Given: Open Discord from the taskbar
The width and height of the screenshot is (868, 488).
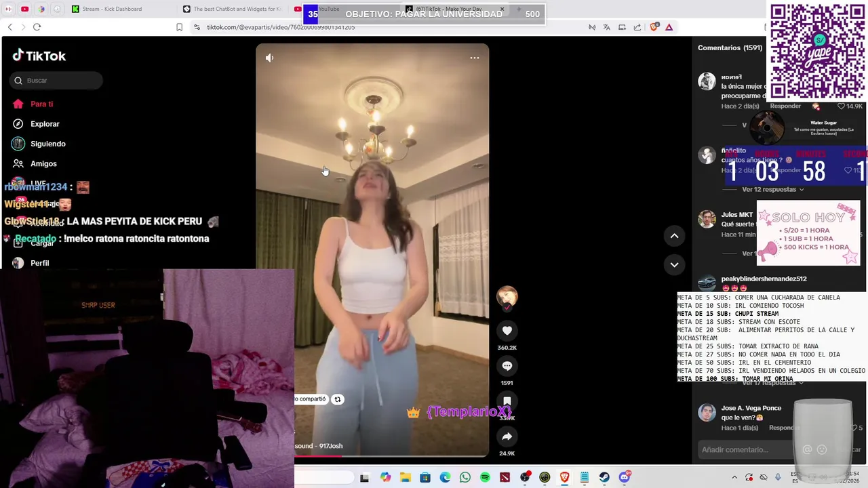Looking at the screenshot, I should (625, 478).
